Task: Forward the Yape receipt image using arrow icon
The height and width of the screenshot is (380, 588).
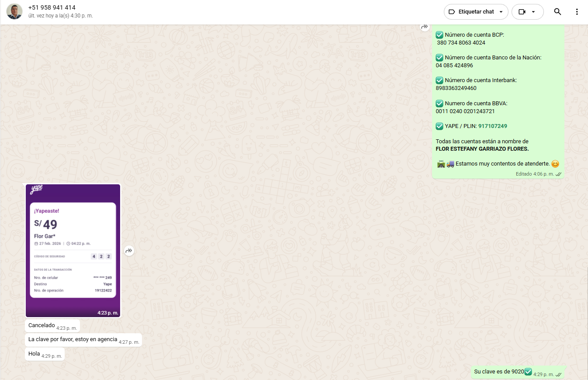Action: tap(128, 251)
